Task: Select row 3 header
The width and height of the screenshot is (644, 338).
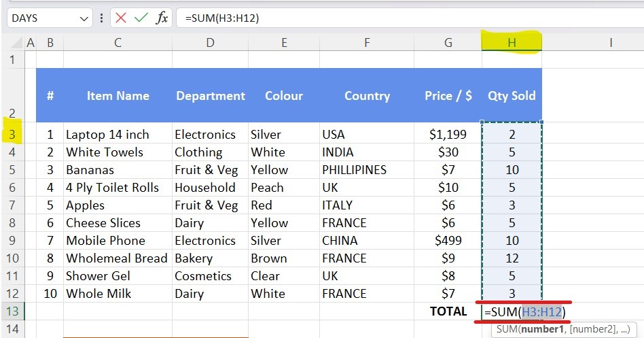Action: pos(12,134)
